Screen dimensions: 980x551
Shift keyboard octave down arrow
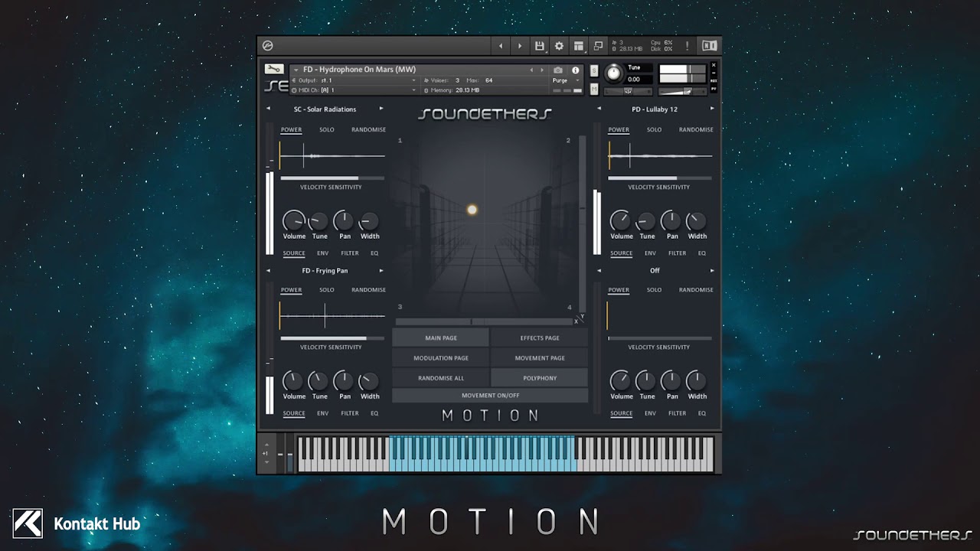(266, 462)
